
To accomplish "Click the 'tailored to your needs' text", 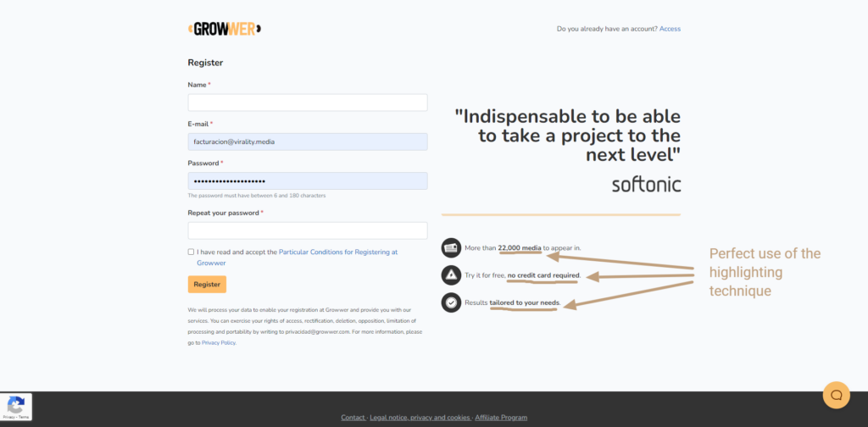I will tap(525, 302).
